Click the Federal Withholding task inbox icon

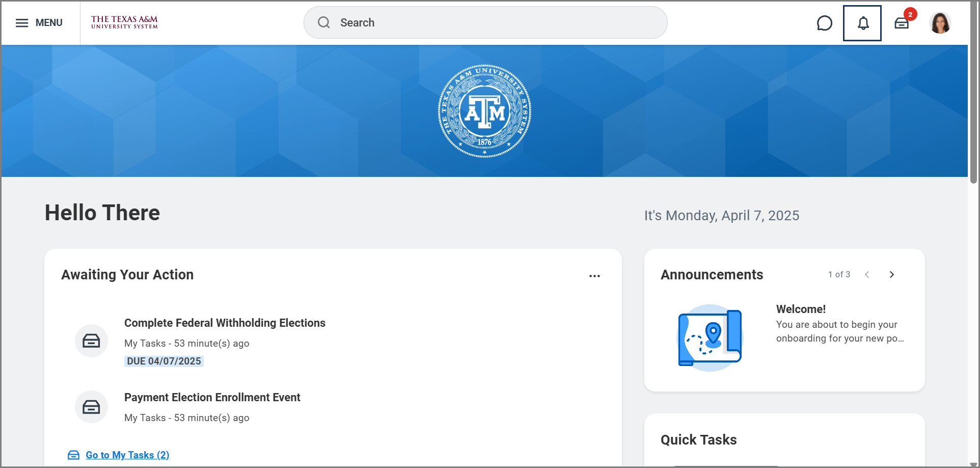(x=91, y=341)
